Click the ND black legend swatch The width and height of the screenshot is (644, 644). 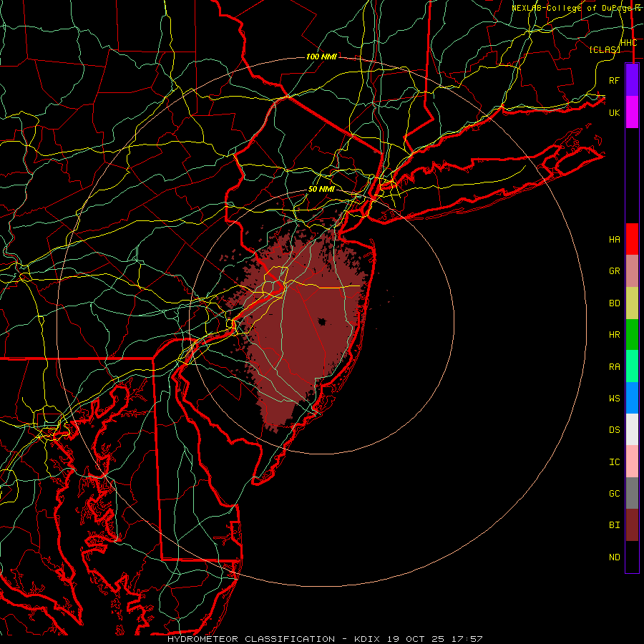click(632, 557)
